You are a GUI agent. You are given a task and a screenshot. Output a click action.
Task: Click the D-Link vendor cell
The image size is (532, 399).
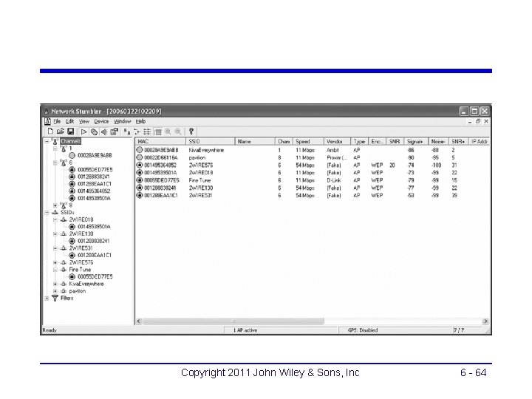(x=333, y=180)
